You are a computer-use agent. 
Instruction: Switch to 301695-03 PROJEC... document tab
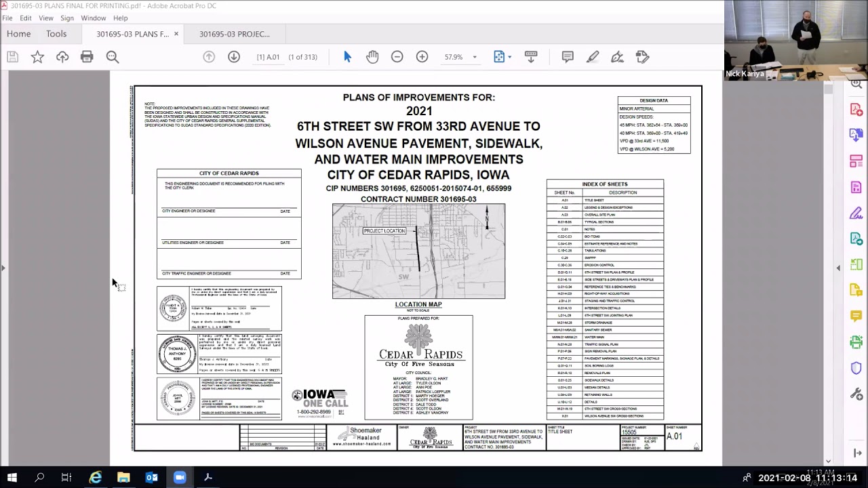tap(235, 34)
